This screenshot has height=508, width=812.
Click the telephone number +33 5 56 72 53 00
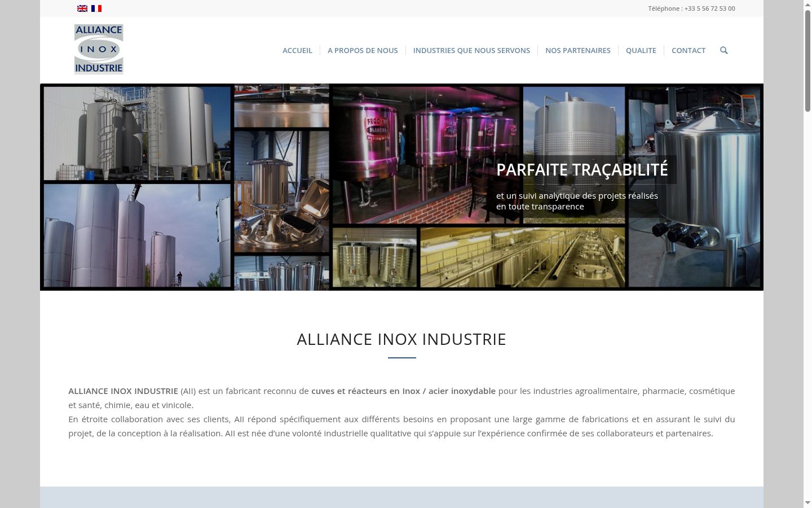click(x=709, y=8)
